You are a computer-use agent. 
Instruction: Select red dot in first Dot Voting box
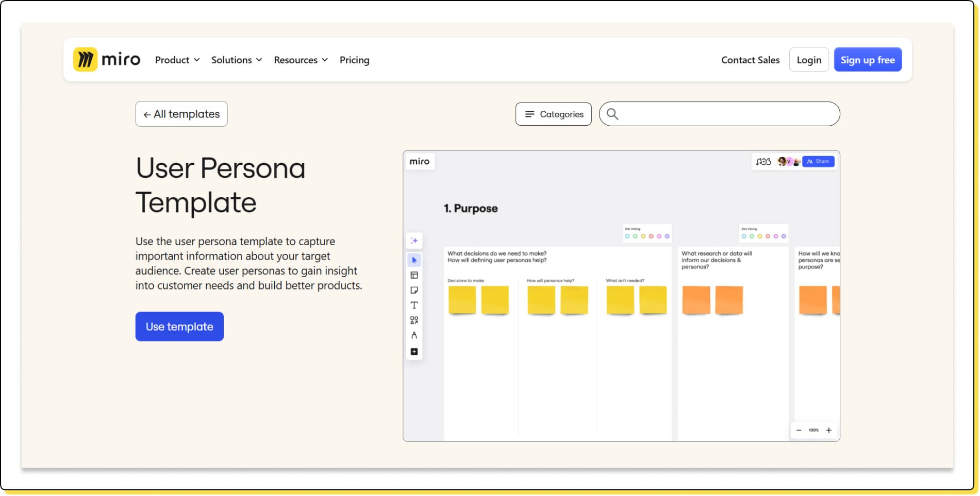click(651, 236)
